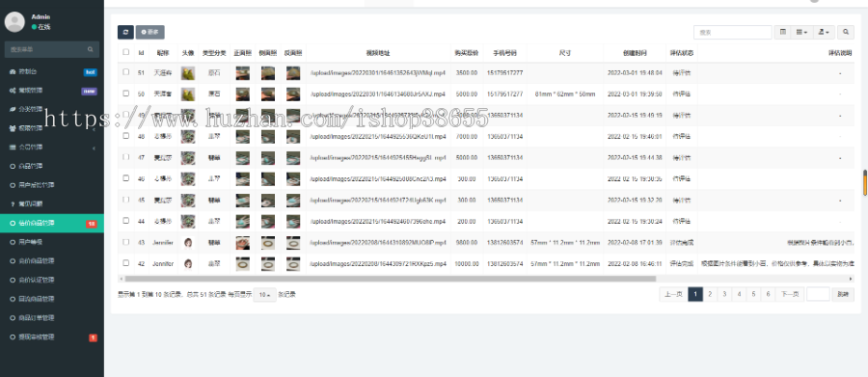868x377 pixels.
Task: Expand sidebar group with people icon and chevron
Action: 52,128
